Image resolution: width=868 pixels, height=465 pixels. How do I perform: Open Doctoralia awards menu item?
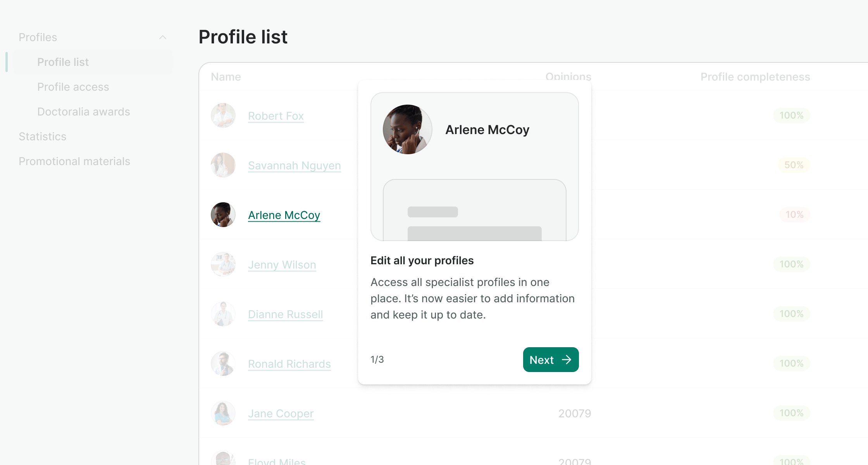coord(84,112)
